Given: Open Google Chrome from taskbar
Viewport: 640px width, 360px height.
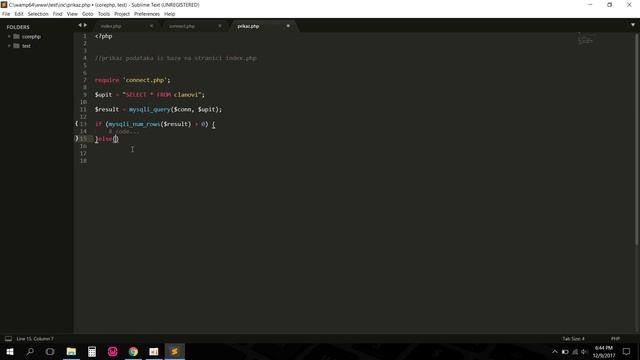Looking at the screenshot, I should click(133, 351).
